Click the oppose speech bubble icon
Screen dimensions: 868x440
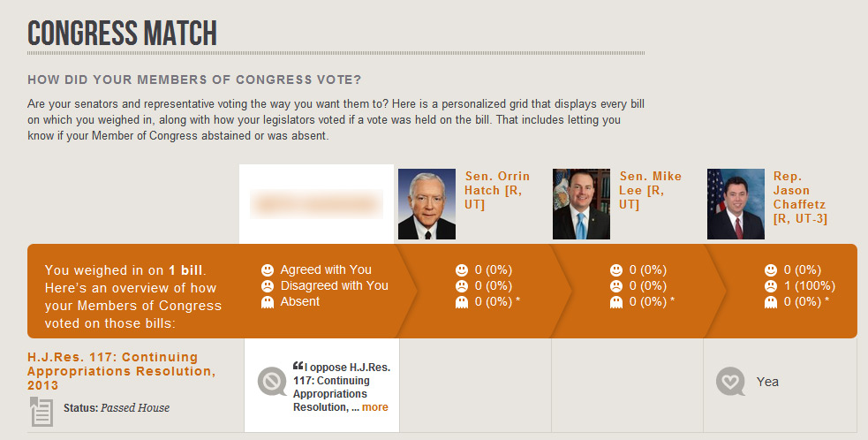click(271, 382)
